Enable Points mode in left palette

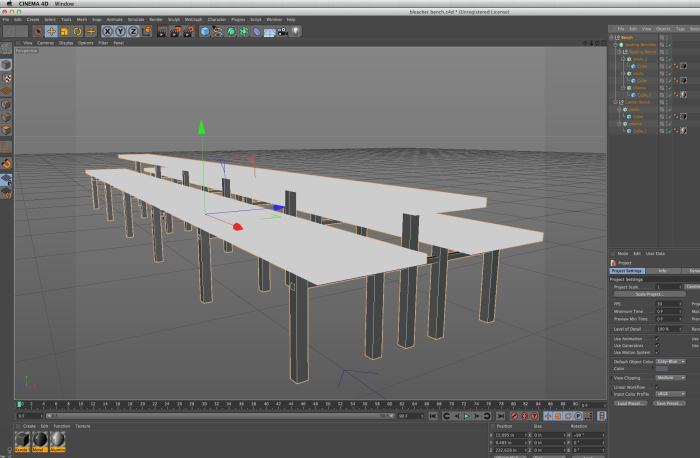tap(6, 104)
